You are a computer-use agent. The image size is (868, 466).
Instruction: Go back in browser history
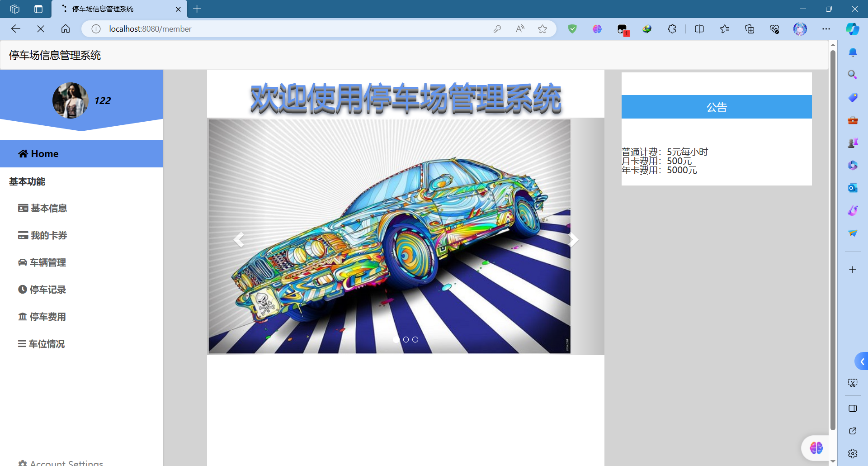pyautogui.click(x=16, y=29)
